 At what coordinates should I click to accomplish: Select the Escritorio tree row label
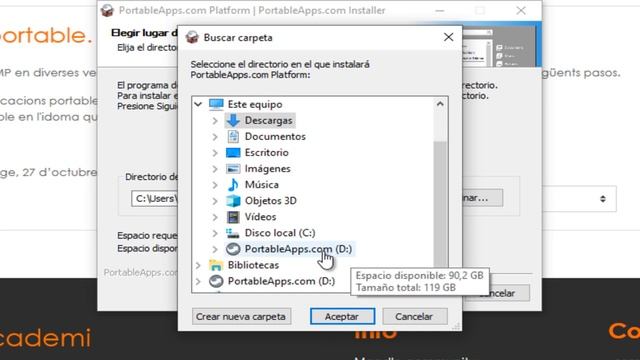[267, 153]
